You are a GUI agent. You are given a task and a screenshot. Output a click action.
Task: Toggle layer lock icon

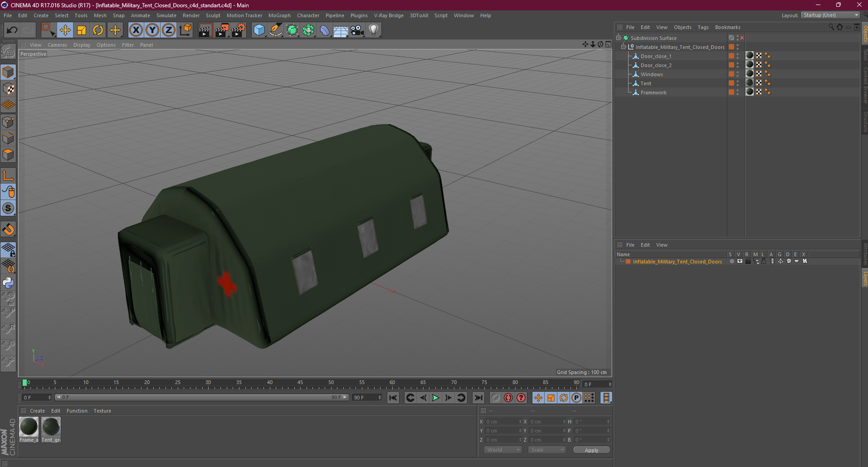click(x=764, y=262)
